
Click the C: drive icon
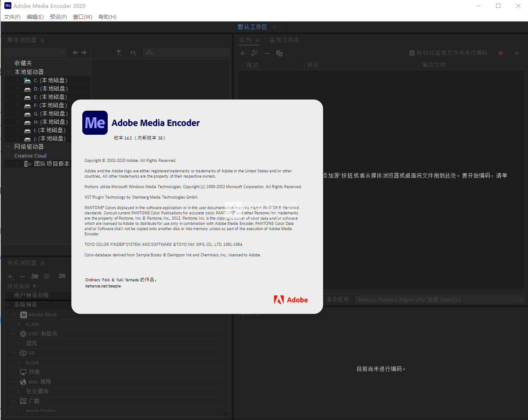click(28, 80)
